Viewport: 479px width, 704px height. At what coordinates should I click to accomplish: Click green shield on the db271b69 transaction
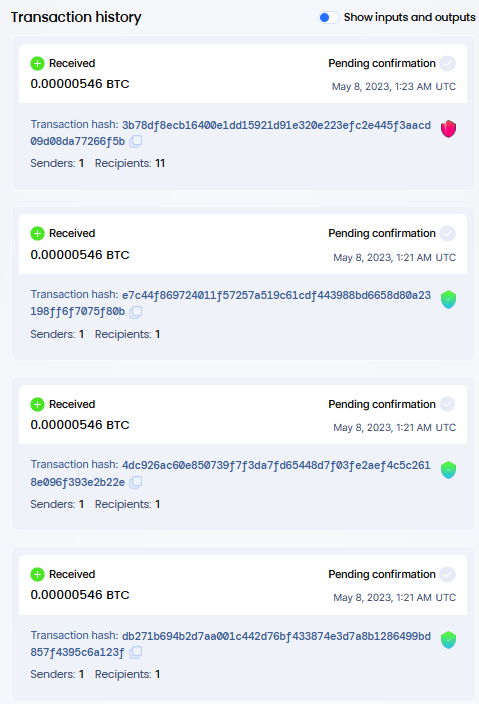coord(448,640)
